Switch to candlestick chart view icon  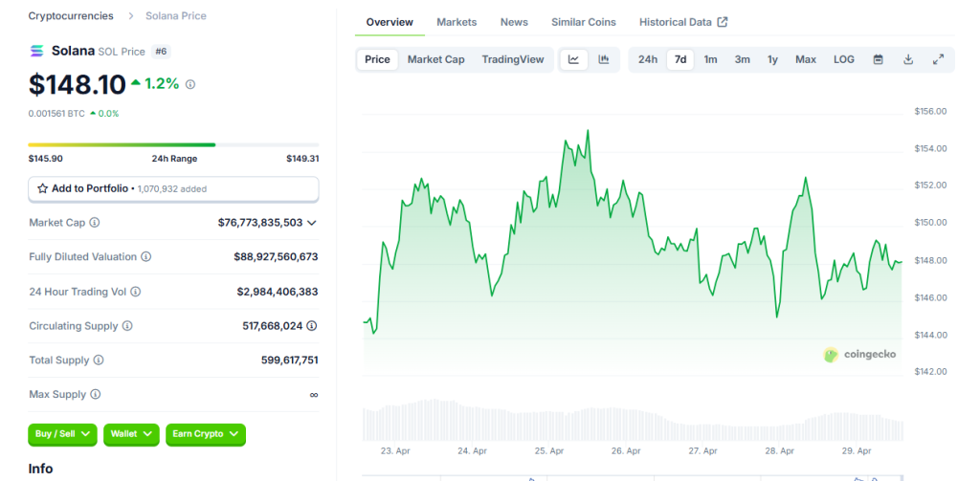603,59
